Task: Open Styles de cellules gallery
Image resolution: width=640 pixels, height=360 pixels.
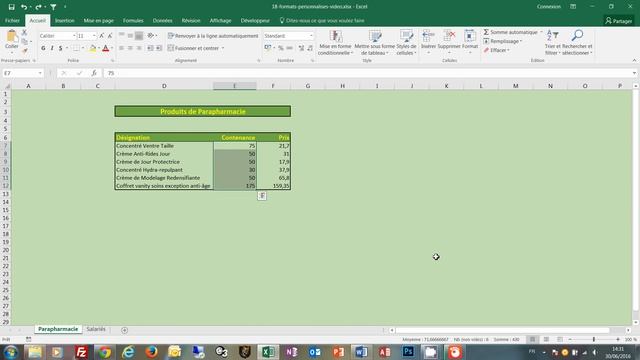Action: (x=406, y=42)
